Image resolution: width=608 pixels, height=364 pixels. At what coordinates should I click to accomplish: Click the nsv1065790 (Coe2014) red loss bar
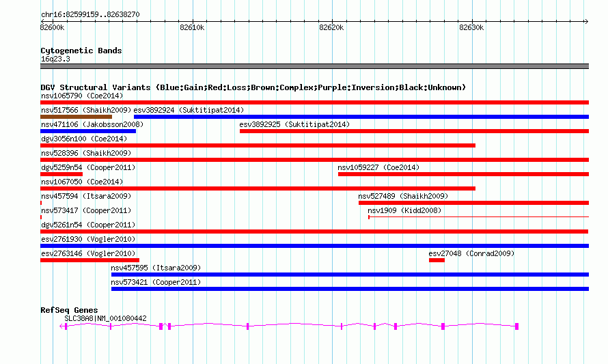(314, 102)
